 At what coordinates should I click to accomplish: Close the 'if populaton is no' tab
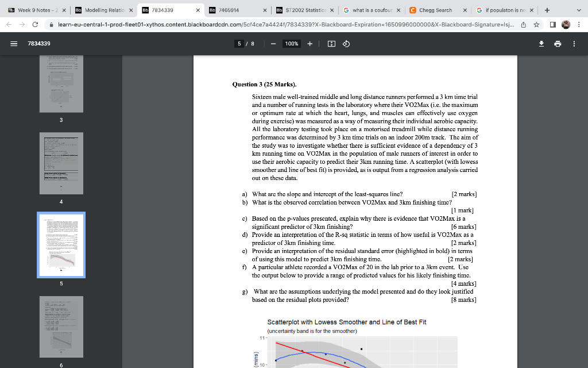point(531,10)
